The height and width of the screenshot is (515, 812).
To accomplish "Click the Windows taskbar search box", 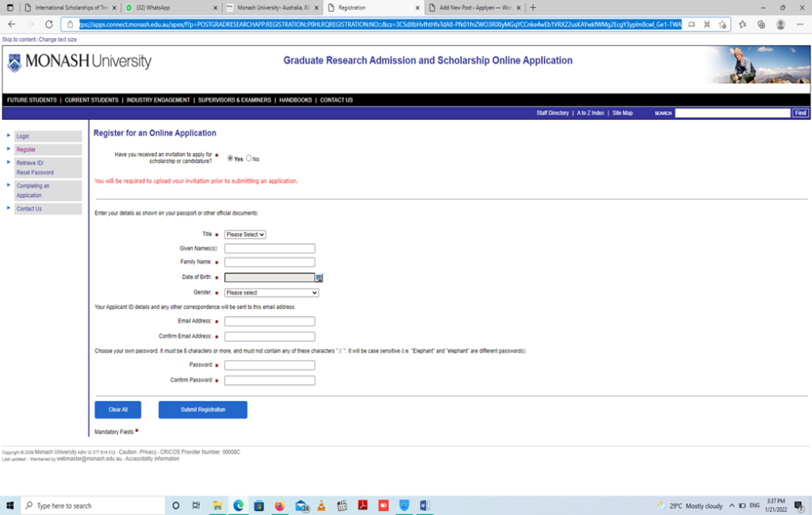I will click(93, 505).
